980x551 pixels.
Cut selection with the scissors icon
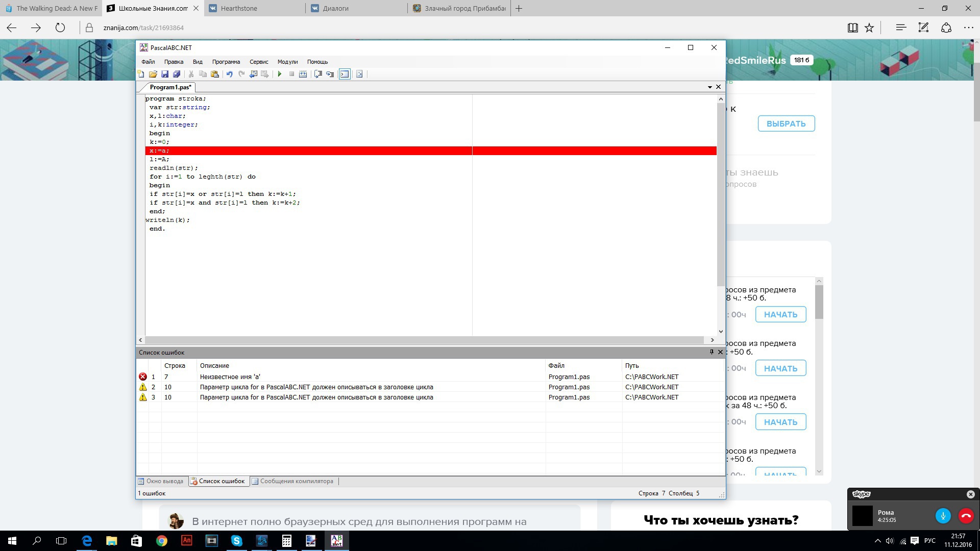click(191, 74)
